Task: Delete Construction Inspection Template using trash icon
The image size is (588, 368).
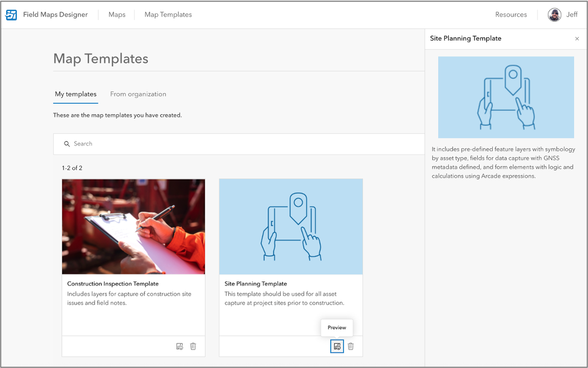Action: 193,346
